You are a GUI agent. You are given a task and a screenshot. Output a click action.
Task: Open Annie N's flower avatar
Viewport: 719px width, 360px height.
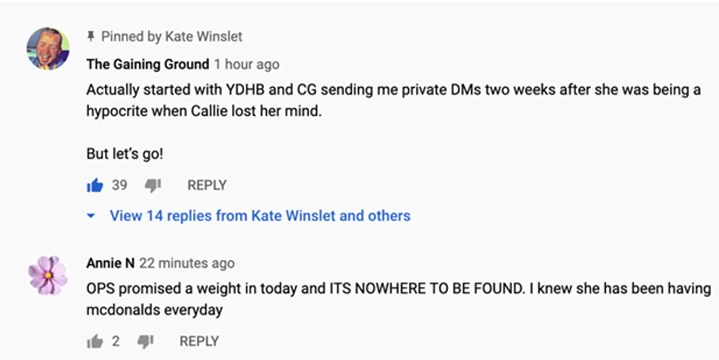[48, 275]
